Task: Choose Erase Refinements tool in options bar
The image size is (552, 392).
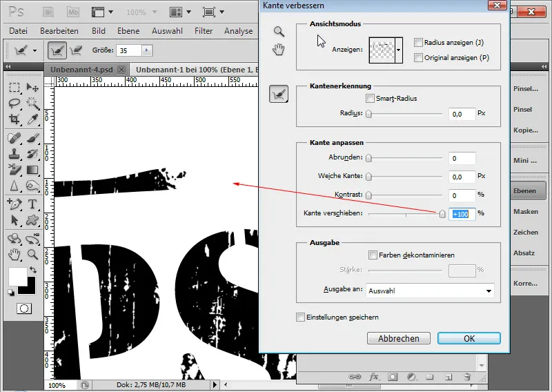Action: coord(76,50)
